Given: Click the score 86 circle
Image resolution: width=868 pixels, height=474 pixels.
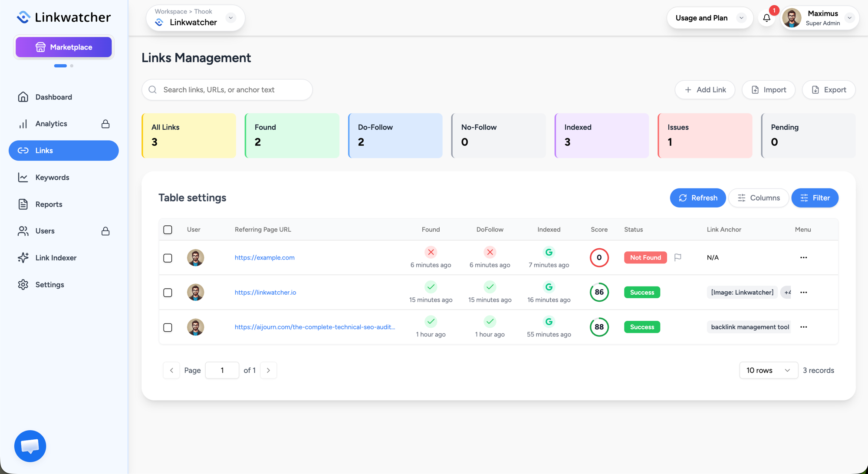Looking at the screenshot, I should 599,292.
